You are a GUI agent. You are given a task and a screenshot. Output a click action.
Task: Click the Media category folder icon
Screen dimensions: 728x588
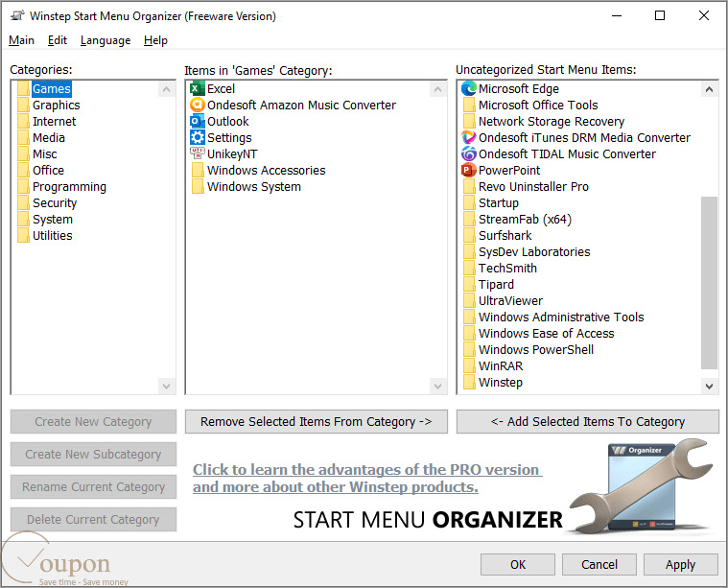point(23,137)
